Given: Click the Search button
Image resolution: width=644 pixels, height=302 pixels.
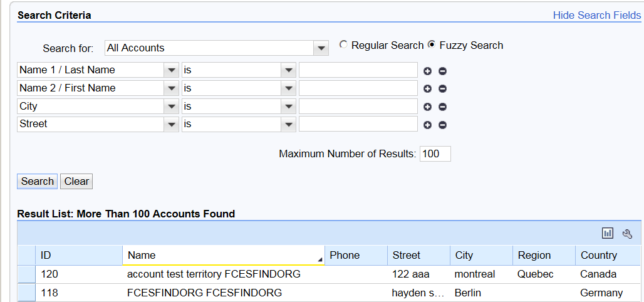Looking at the screenshot, I should point(38,181).
